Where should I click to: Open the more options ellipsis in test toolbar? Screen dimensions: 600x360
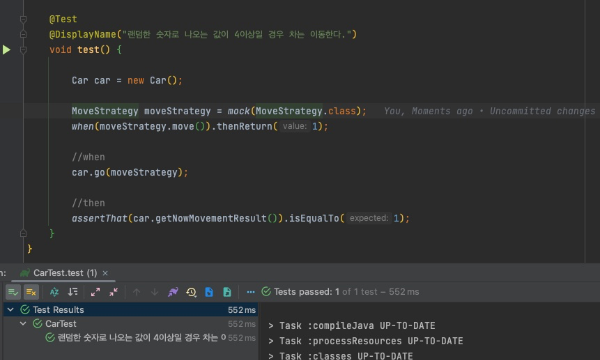pos(251,292)
